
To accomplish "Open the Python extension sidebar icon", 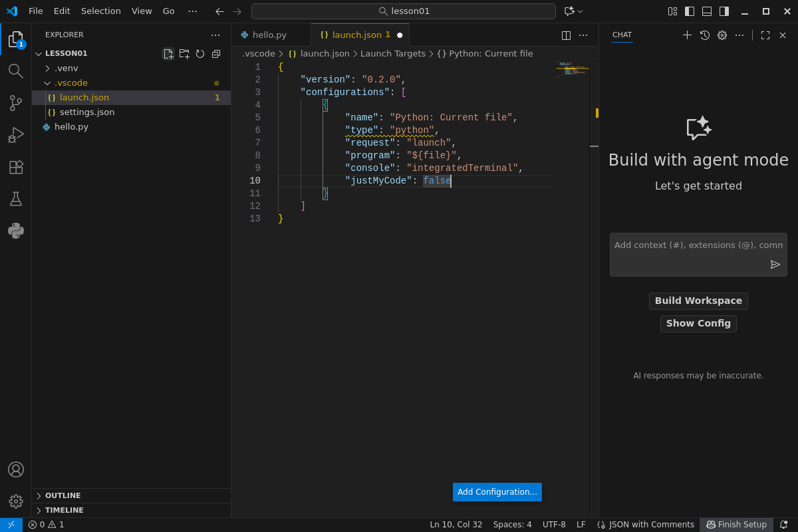I will click(x=15, y=231).
